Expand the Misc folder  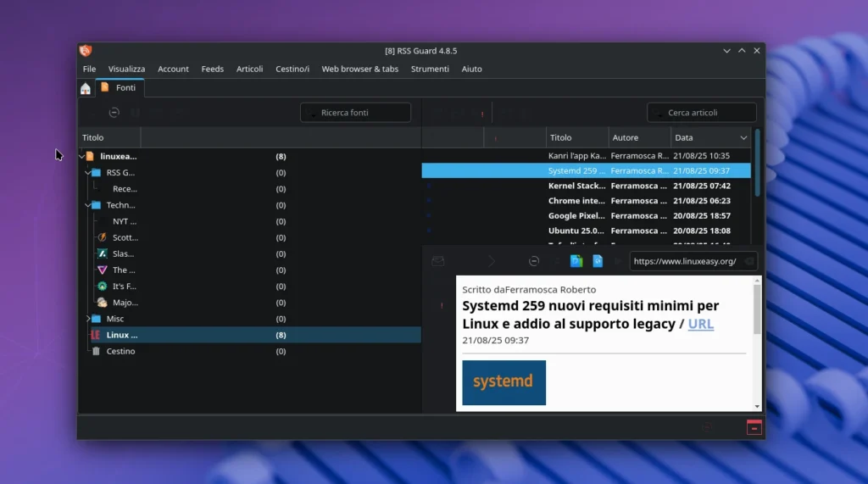(88, 319)
